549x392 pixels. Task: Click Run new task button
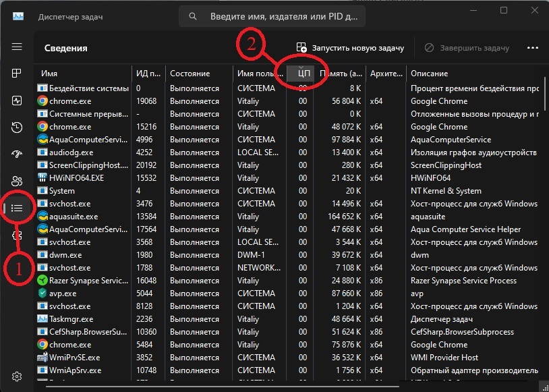(350, 48)
